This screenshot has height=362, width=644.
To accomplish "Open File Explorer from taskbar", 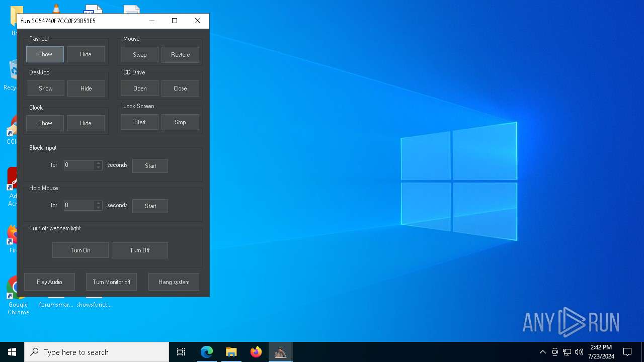I will click(231, 352).
